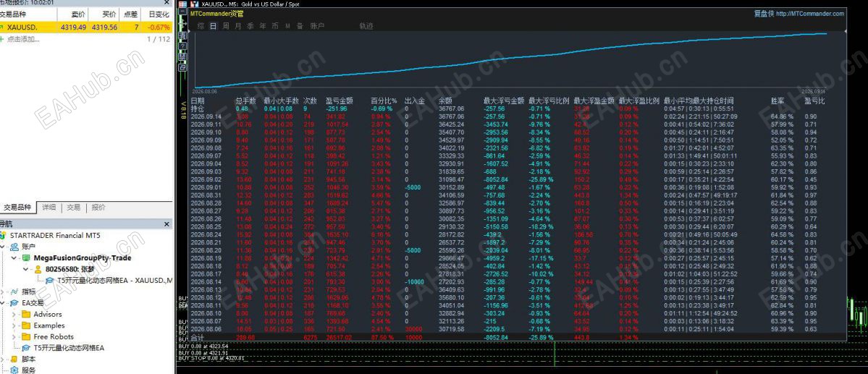Click the 2026.09.02 date row

coord(206,179)
